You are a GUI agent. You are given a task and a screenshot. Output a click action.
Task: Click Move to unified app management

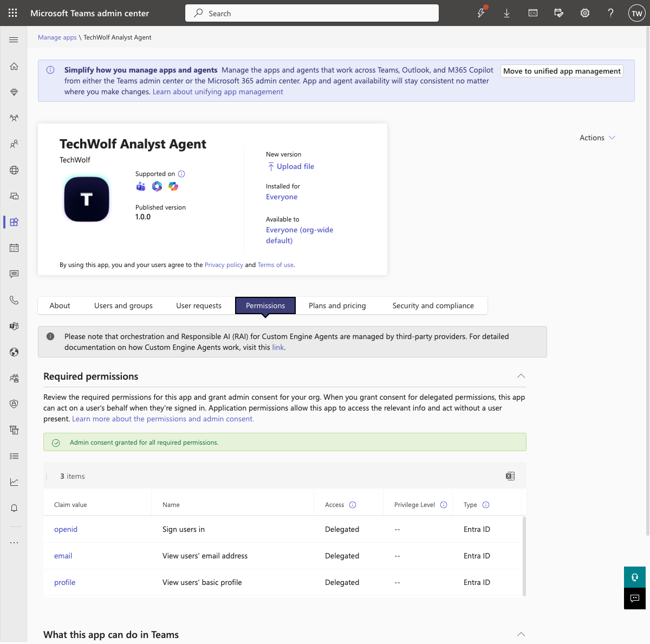point(562,71)
